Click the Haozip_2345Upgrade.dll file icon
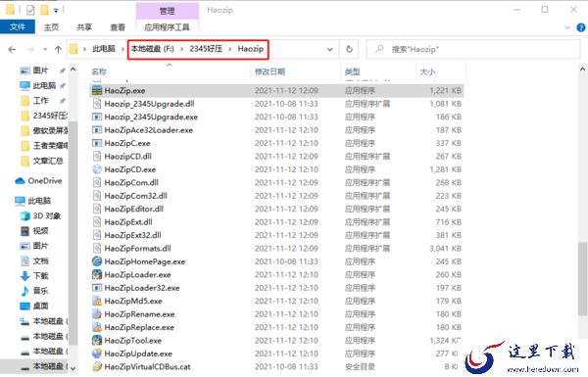588x377 pixels. point(97,104)
